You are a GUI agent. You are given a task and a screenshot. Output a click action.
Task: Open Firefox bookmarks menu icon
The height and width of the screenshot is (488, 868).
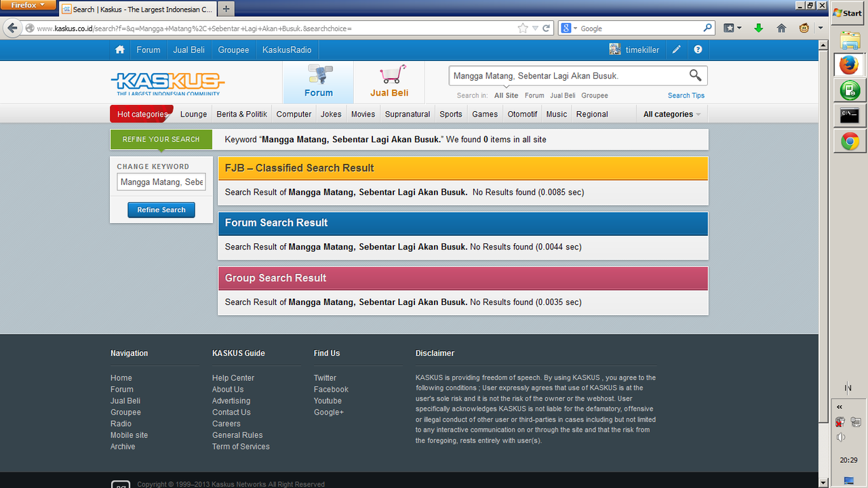pyautogui.click(x=732, y=28)
